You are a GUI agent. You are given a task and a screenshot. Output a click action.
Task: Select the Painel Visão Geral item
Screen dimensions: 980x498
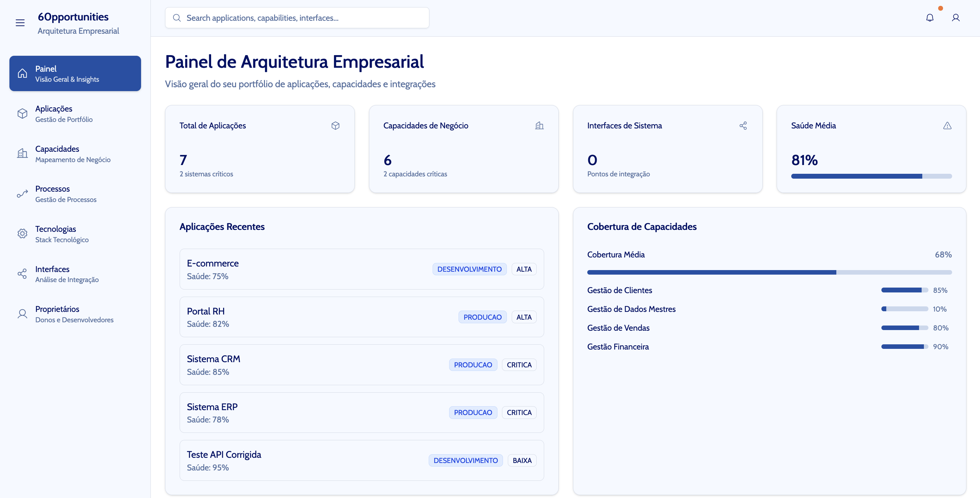[x=75, y=73]
